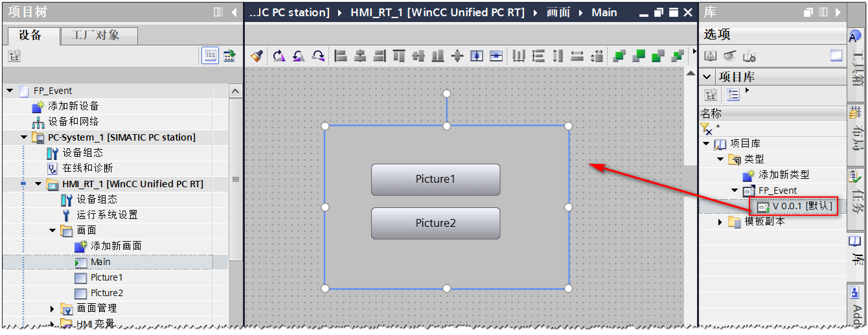Click the project tree vertical scrollbar up arrow

[236, 91]
